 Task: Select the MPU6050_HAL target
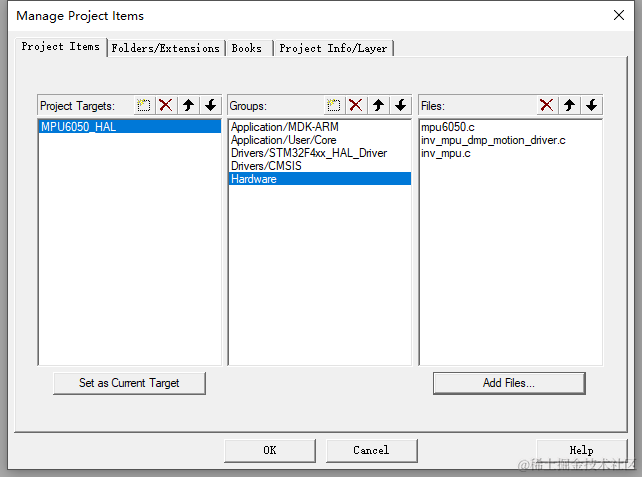pyautogui.click(x=130, y=127)
